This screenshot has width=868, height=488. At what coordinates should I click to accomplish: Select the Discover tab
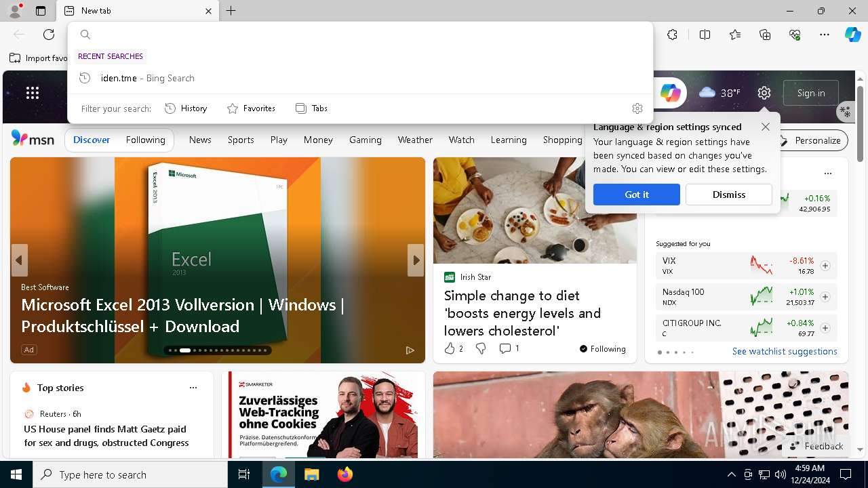(x=92, y=140)
